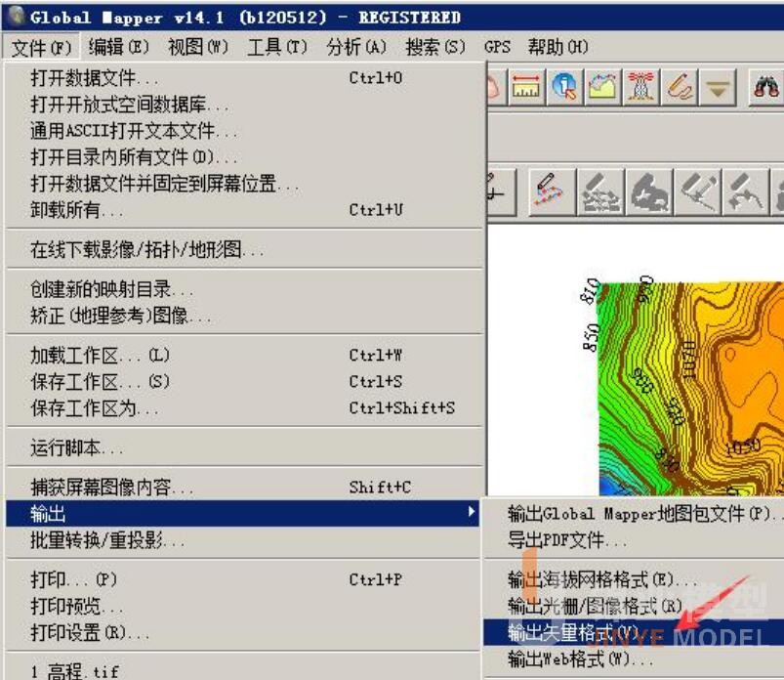Image resolution: width=784 pixels, height=680 pixels.
Task: Activate the Feature Info tool icon
Action: (564, 87)
